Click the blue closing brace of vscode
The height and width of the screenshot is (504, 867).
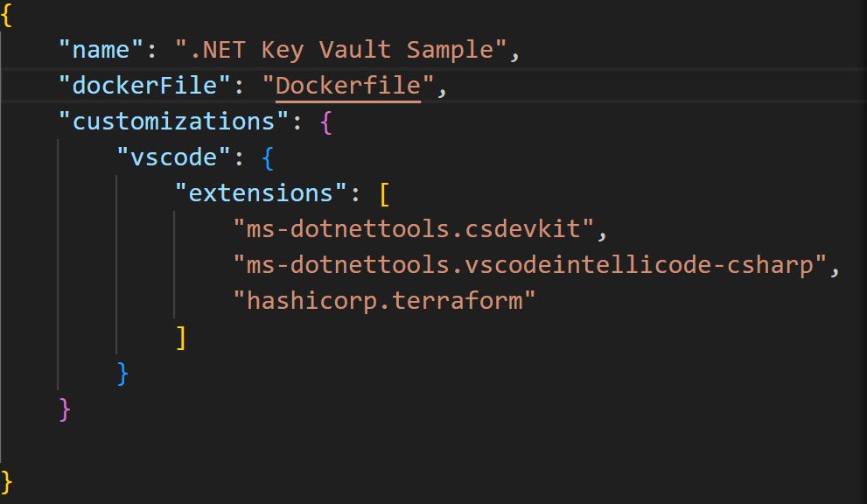[x=122, y=372]
